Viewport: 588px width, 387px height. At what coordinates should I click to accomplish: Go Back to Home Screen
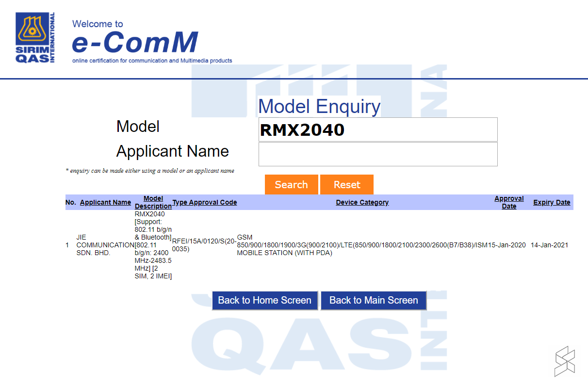[x=264, y=300]
